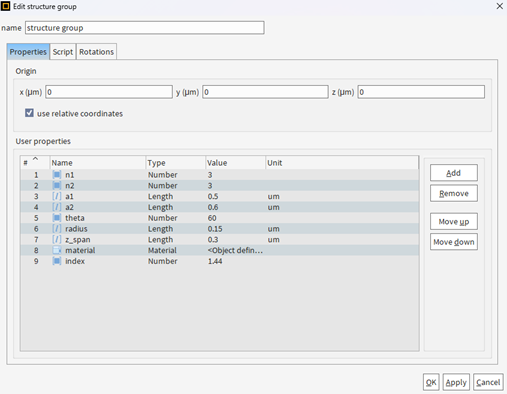Click the Unit column header
The width and height of the screenshot is (507, 394).
[x=342, y=163]
